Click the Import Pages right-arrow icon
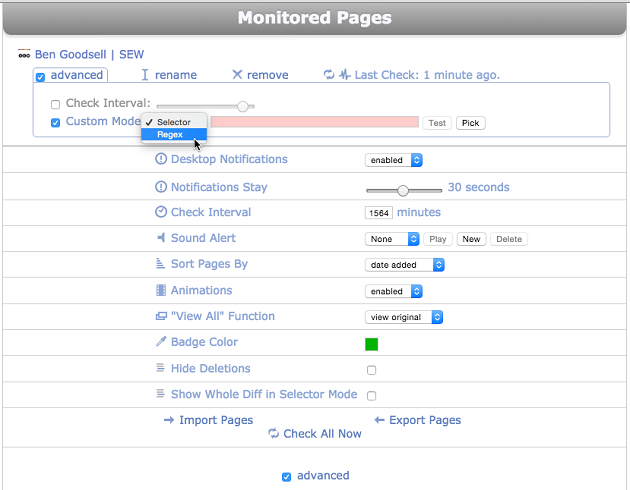Image resolution: width=630 pixels, height=490 pixels. pos(169,420)
